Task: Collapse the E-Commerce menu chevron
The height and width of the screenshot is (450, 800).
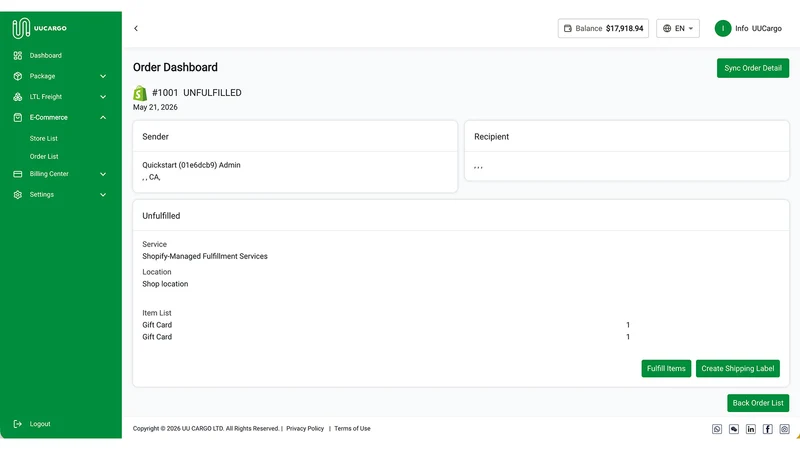Action: 103,117
